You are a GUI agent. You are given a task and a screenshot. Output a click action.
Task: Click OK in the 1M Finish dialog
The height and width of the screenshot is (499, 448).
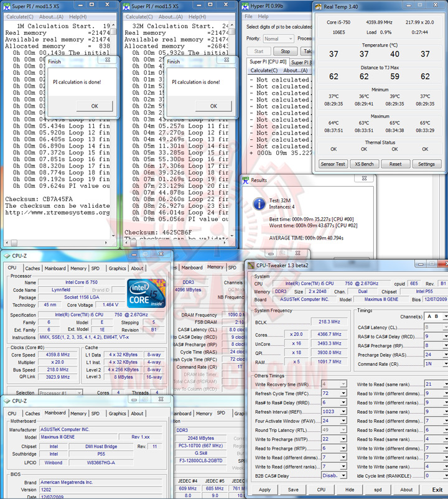[95, 106]
